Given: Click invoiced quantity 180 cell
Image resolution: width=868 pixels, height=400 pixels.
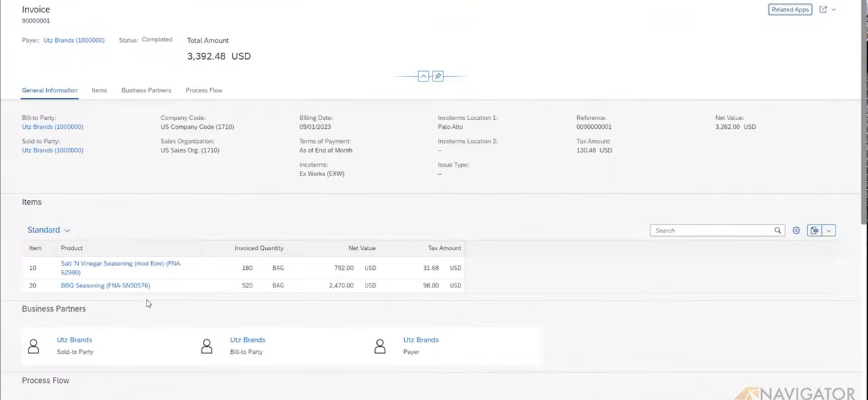Looking at the screenshot, I should click(248, 268).
